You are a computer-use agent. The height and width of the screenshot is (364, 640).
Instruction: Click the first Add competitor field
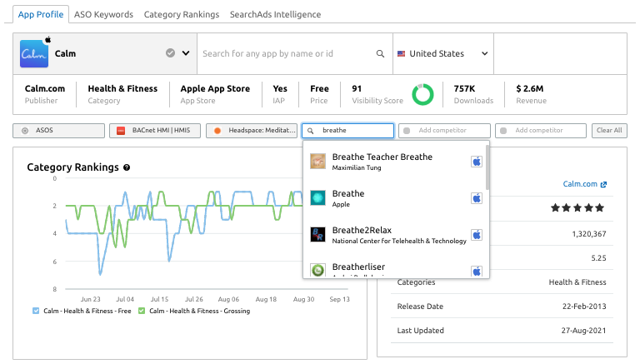tap(444, 131)
